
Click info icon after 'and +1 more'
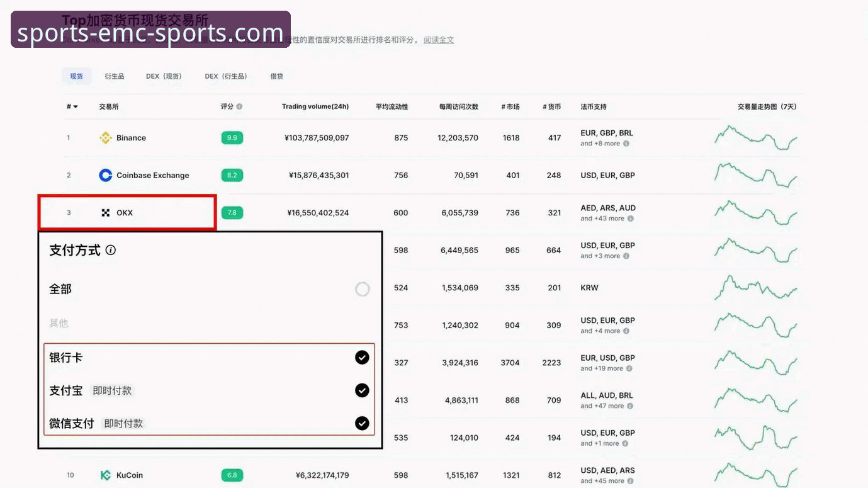625,443
